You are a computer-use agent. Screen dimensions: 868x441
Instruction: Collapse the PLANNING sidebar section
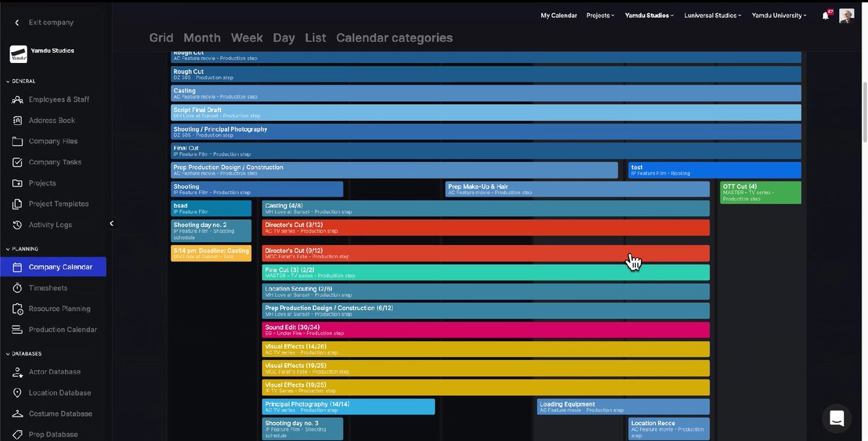point(22,249)
